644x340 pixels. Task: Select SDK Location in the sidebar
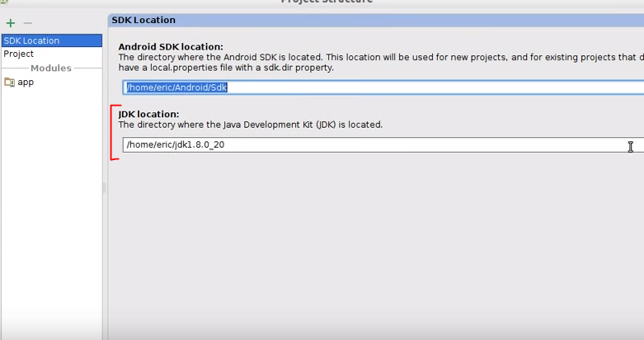[52, 40]
